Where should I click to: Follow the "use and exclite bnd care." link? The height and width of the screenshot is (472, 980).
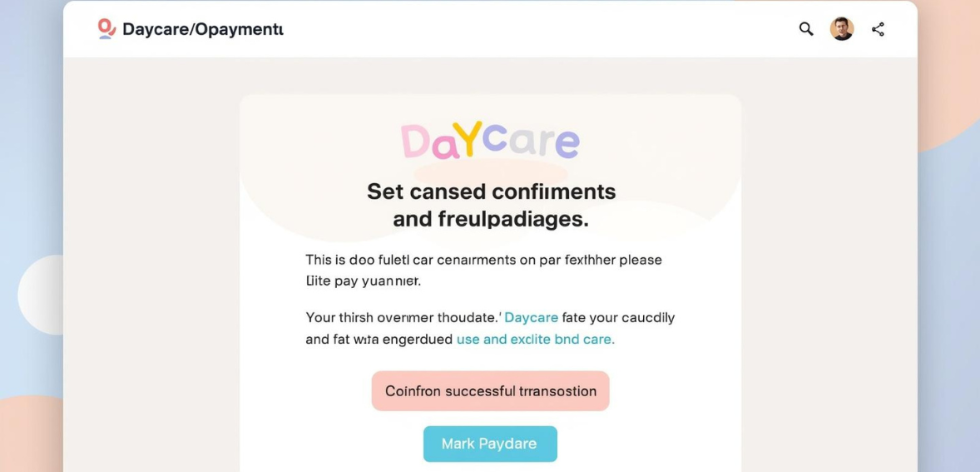click(x=535, y=340)
